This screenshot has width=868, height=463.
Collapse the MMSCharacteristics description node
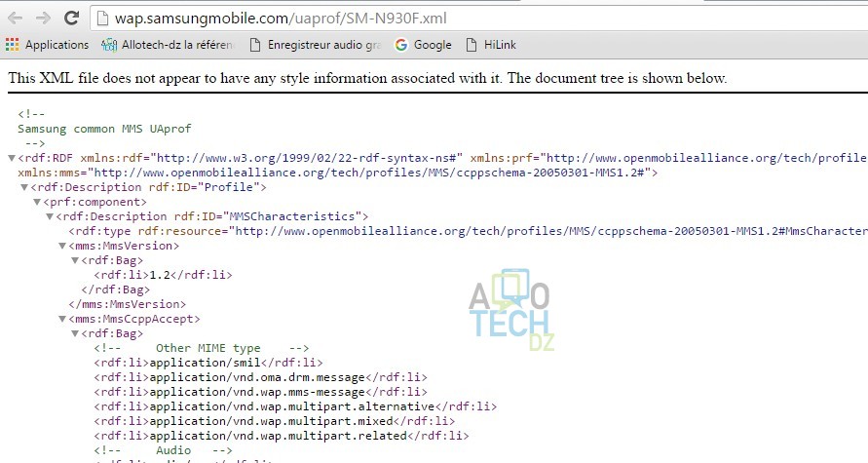pyautogui.click(x=50, y=217)
